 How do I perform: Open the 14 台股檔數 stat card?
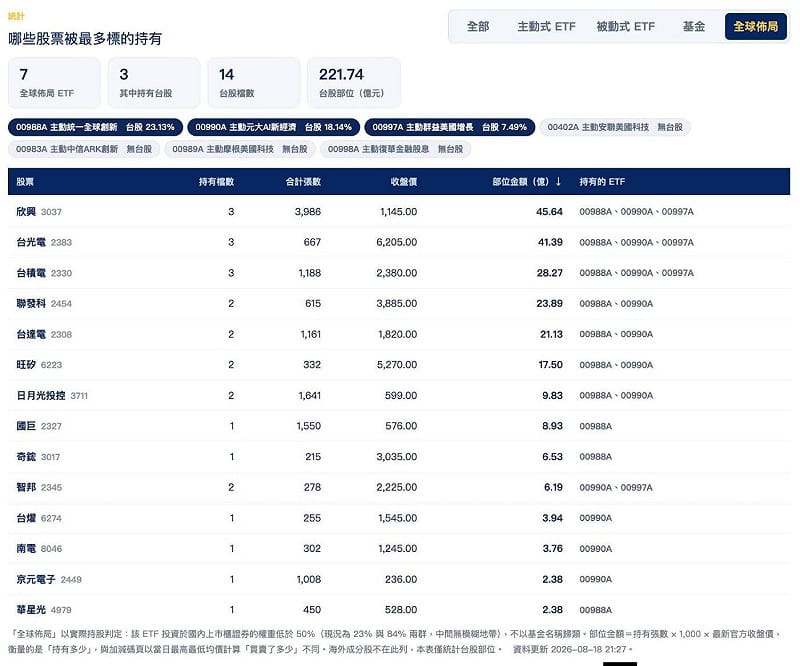click(x=254, y=83)
